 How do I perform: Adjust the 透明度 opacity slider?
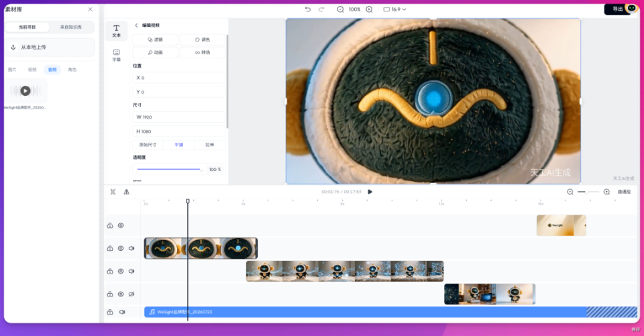pyautogui.click(x=169, y=169)
